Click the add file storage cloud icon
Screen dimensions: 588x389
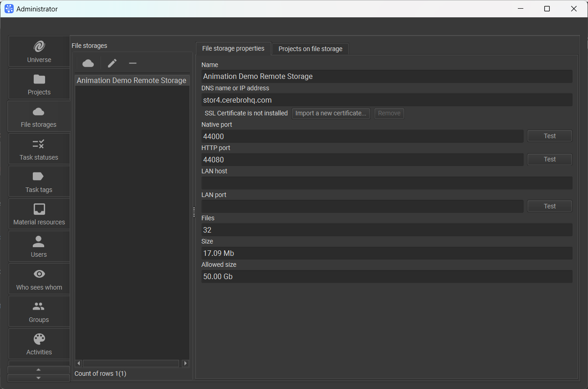(x=88, y=63)
